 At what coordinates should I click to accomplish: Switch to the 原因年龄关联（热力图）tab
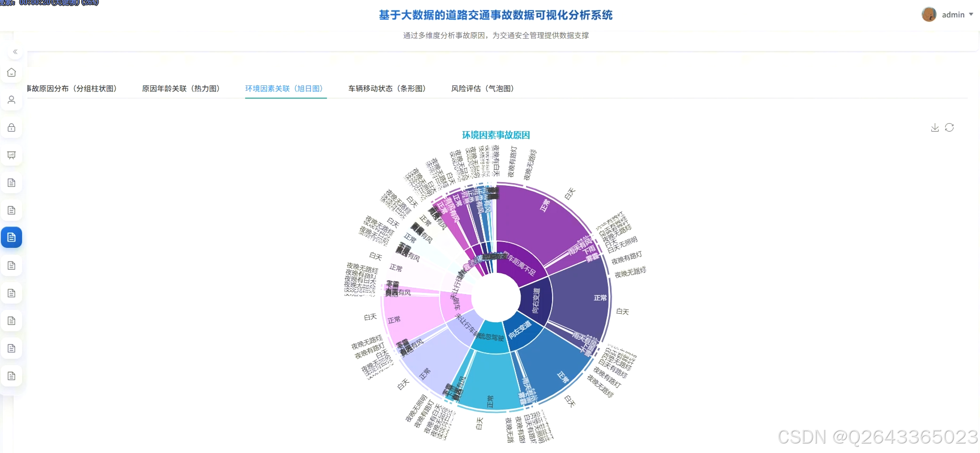pos(181,88)
